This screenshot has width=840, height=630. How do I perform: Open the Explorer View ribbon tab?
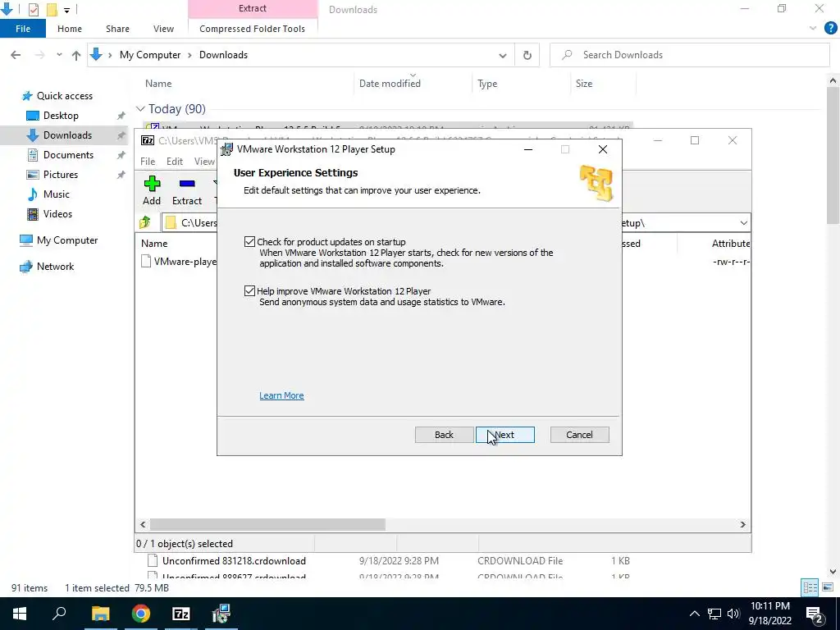click(x=163, y=29)
